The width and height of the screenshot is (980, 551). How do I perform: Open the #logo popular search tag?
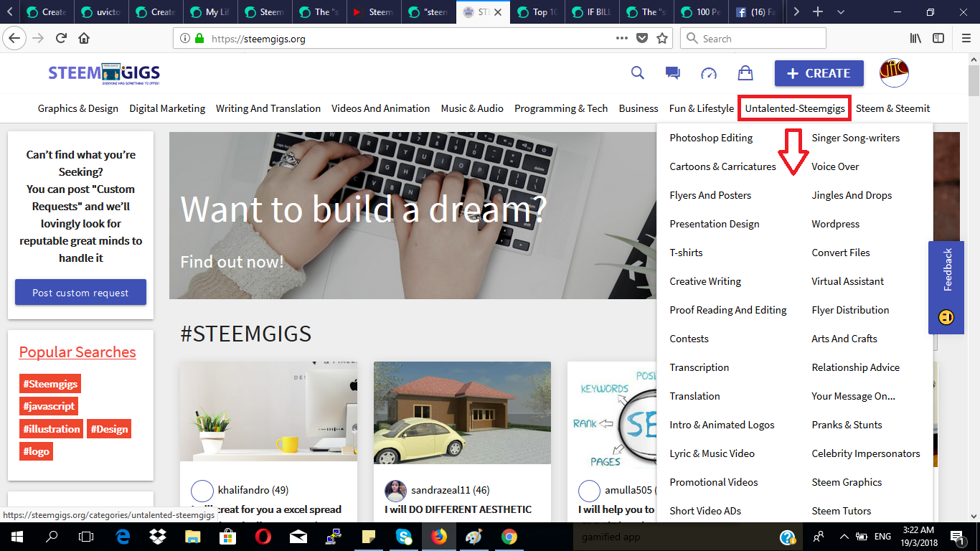[36, 452]
